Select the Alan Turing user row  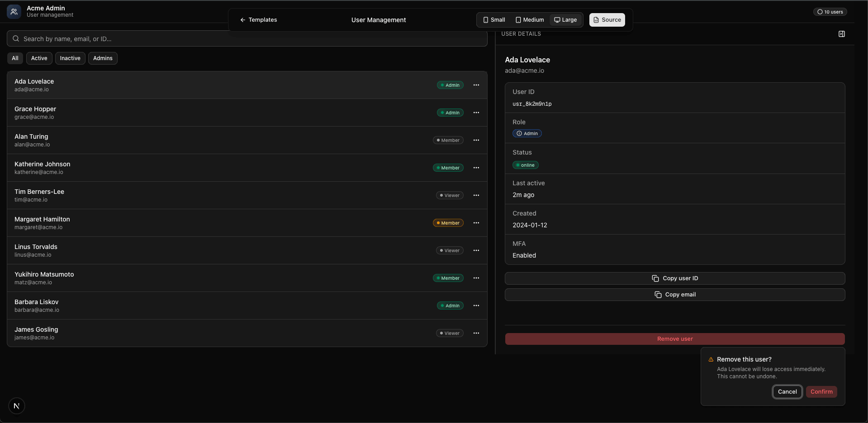(247, 140)
